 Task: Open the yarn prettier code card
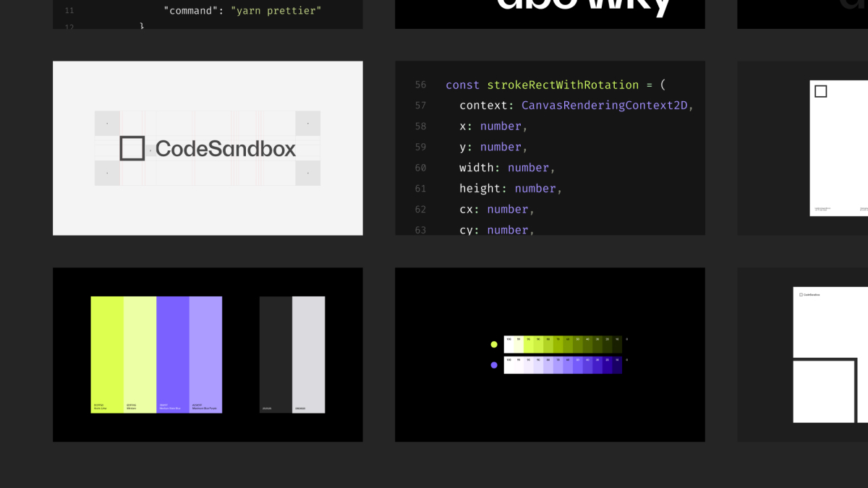(208, 14)
